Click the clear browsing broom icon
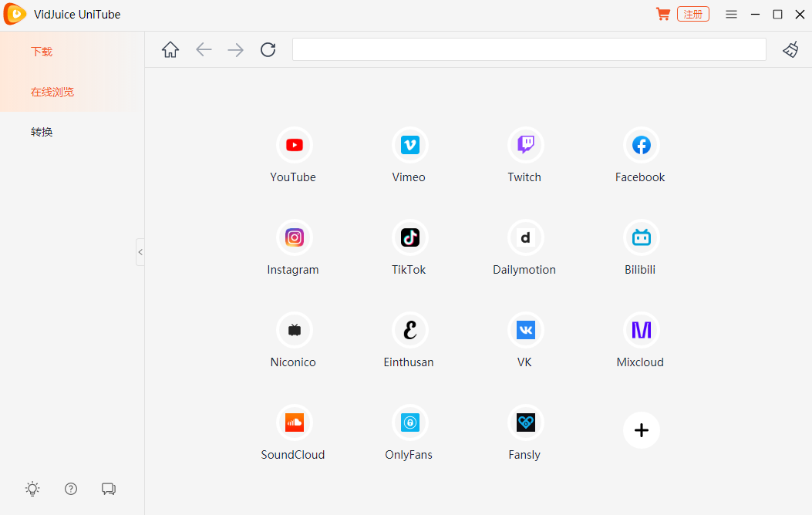This screenshot has height=515, width=812. click(x=790, y=49)
